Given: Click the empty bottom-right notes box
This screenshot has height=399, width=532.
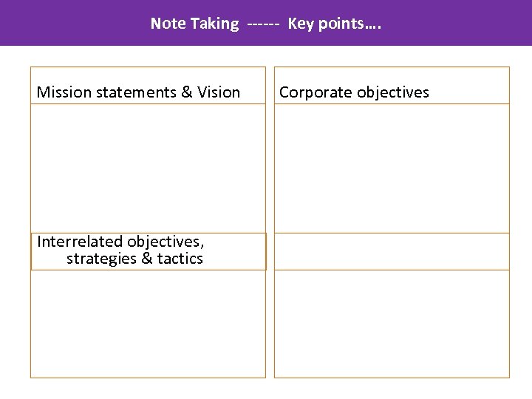Looking at the screenshot, I should (392, 324).
